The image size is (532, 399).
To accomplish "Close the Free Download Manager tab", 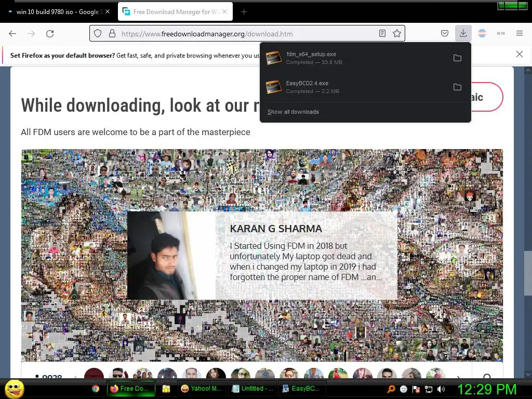I will [x=224, y=11].
